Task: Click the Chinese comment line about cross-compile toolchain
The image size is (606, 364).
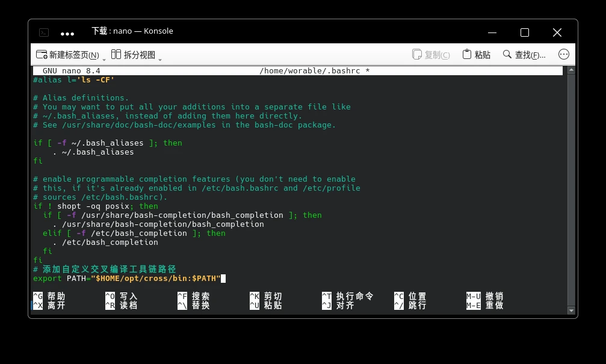Action: (105, 269)
